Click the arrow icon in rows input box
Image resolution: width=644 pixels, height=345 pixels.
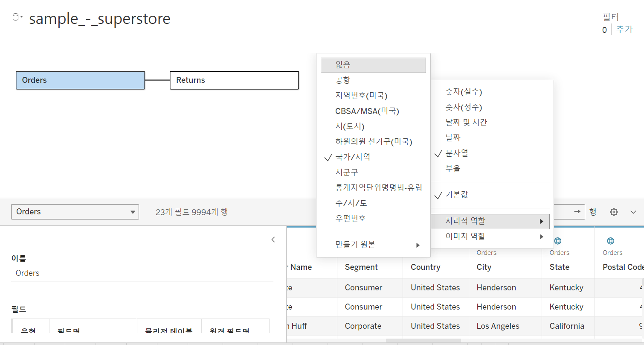click(577, 211)
